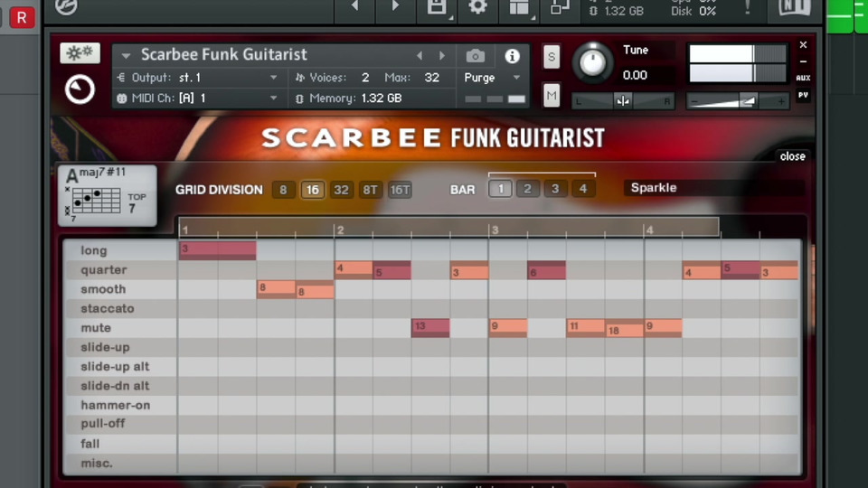Set grid division to 8T
The height and width of the screenshot is (488, 868).
tap(370, 190)
